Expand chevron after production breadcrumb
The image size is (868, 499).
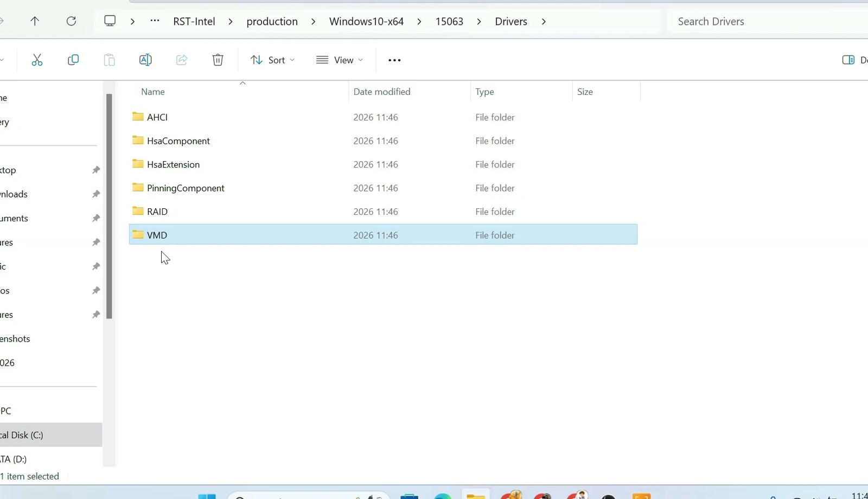[x=313, y=22]
